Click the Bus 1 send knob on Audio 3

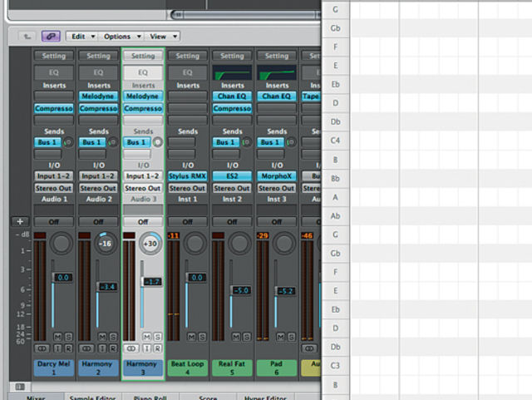click(x=157, y=142)
